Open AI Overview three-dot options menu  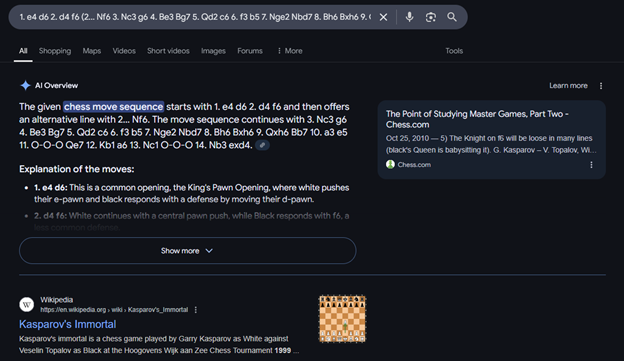601,86
